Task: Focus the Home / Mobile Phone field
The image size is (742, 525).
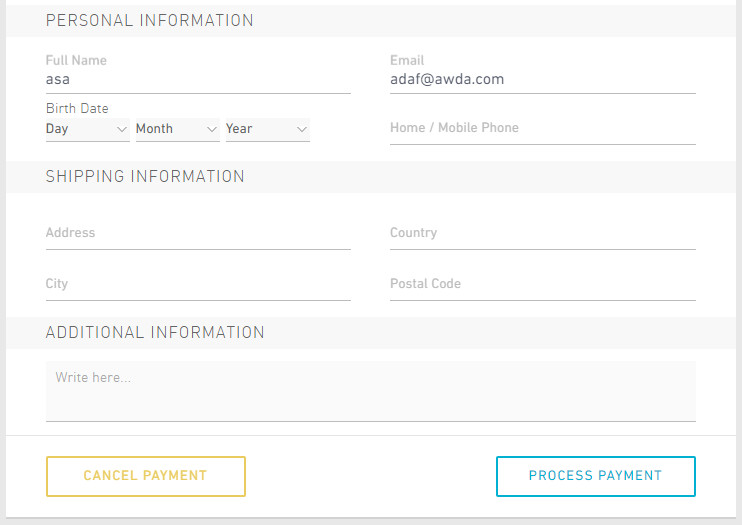Action: coord(542,129)
